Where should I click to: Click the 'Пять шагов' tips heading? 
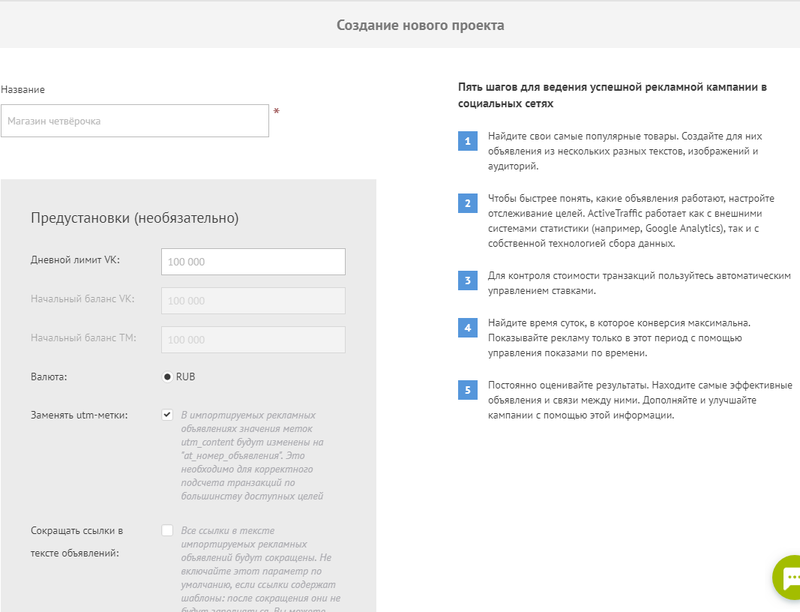612,95
